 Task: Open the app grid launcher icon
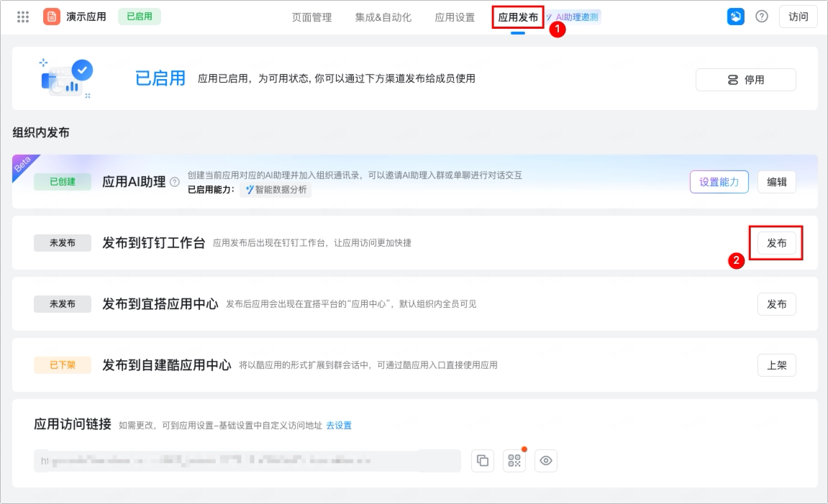coord(23,17)
